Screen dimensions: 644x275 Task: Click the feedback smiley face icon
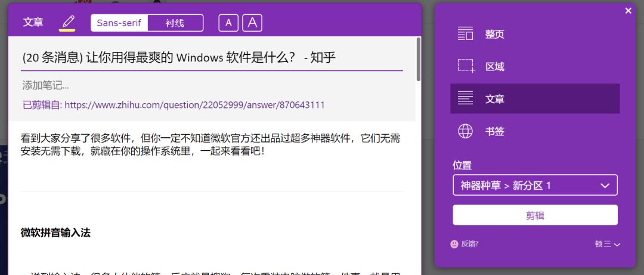(454, 244)
